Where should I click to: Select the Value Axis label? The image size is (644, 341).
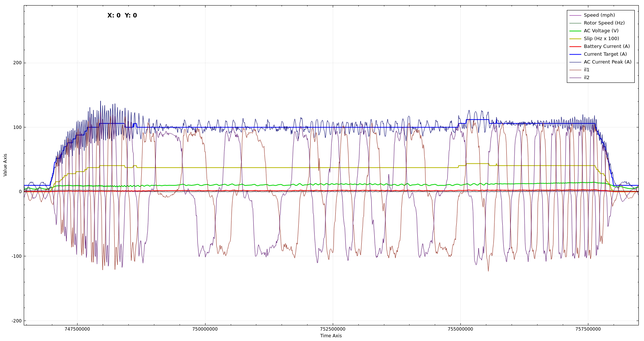pos(5,165)
